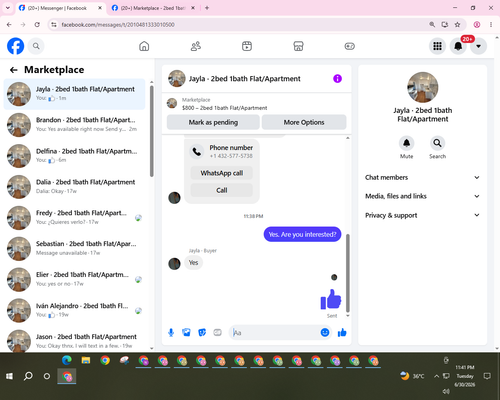The width and height of the screenshot is (500, 400).
Task: Click More Options button
Action: pos(304,122)
